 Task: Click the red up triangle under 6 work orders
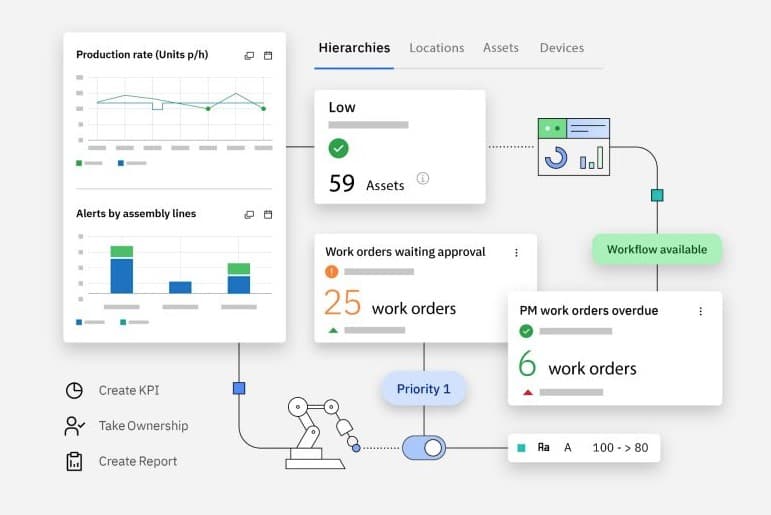click(528, 393)
